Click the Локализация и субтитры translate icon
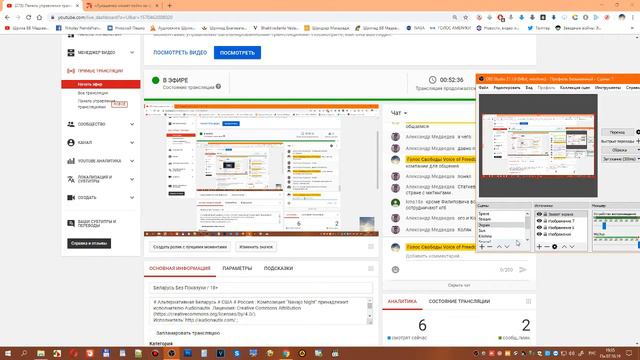 (71, 179)
